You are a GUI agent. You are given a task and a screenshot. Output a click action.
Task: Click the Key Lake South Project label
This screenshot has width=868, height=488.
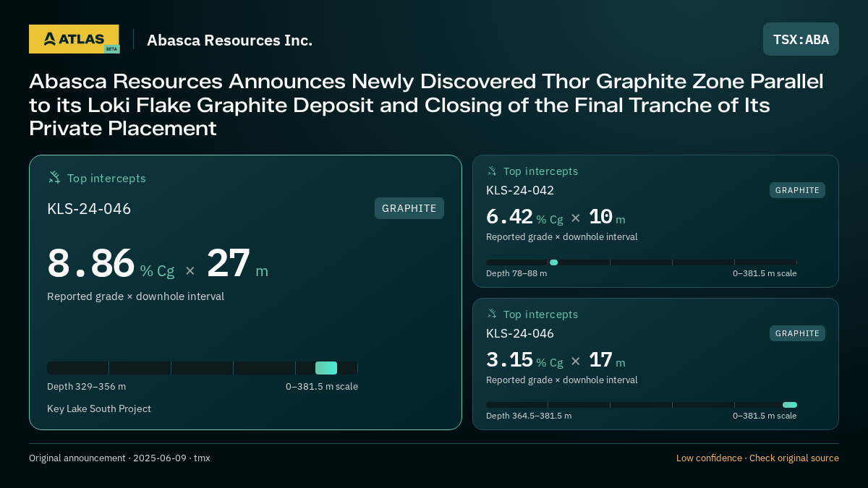(99, 408)
